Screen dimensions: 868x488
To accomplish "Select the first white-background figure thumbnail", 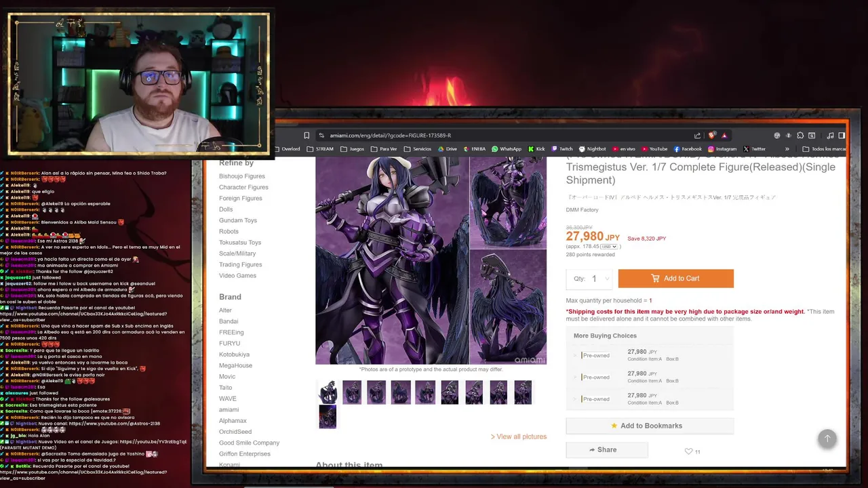I will 328,392.
